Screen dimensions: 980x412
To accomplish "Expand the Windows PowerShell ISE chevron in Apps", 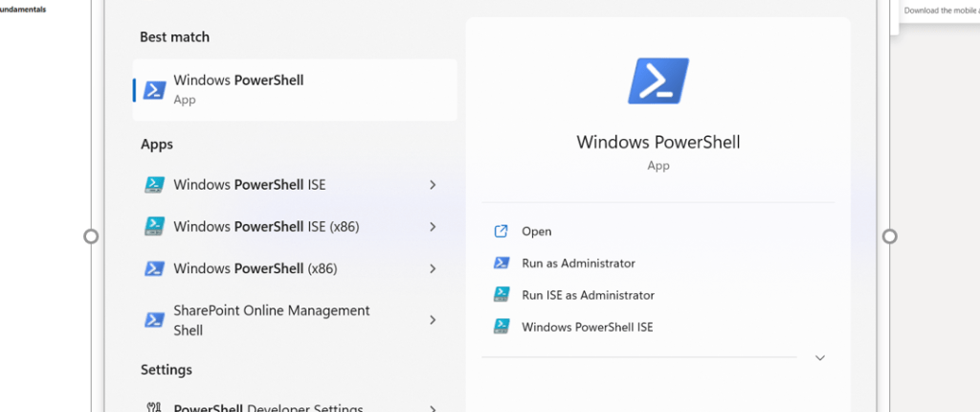I will [x=433, y=185].
